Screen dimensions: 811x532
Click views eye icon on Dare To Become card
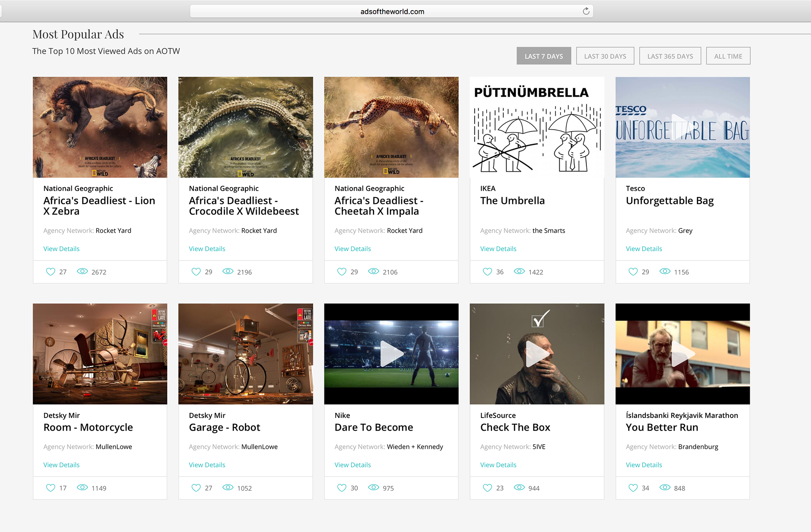(374, 487)
